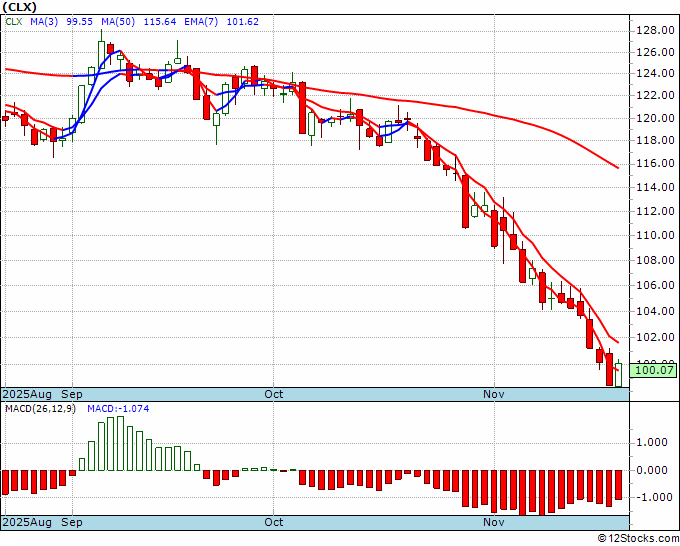This screenshot has height=546, width=680.
Task: Click the MA(50) legend label
Action: pyautogui.click(x=118, y=21)
